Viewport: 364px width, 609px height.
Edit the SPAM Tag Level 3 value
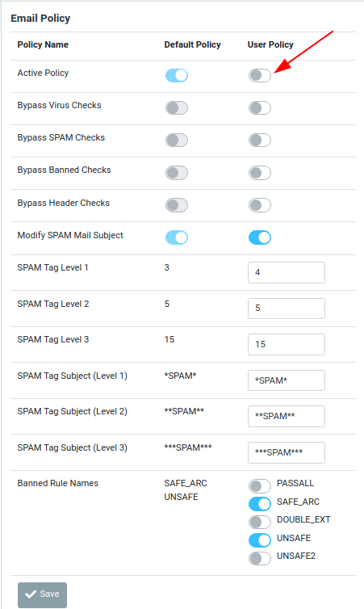pos(287,344)
